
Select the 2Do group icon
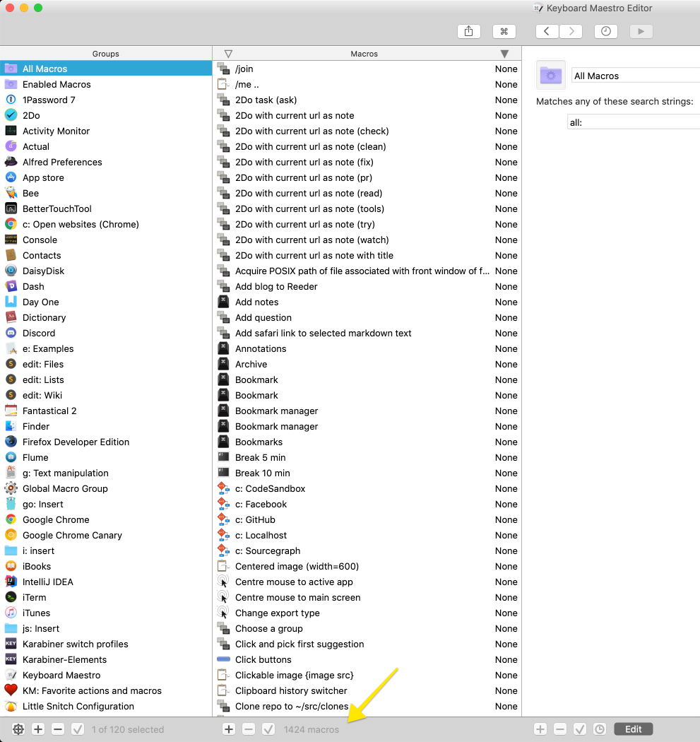[x=11, y=115]
